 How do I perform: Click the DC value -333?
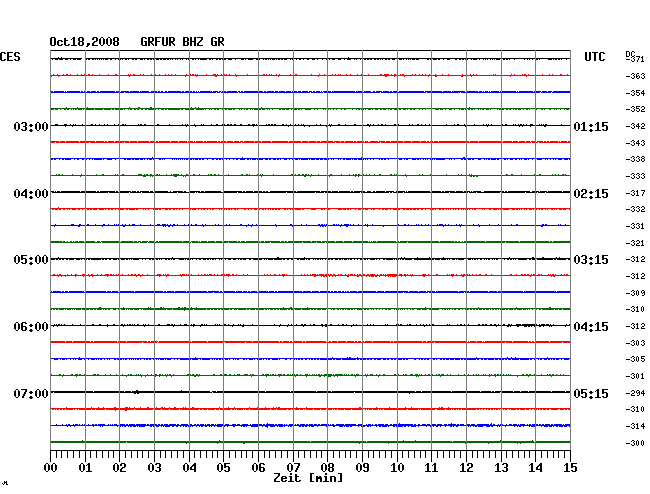coord(635,176)
